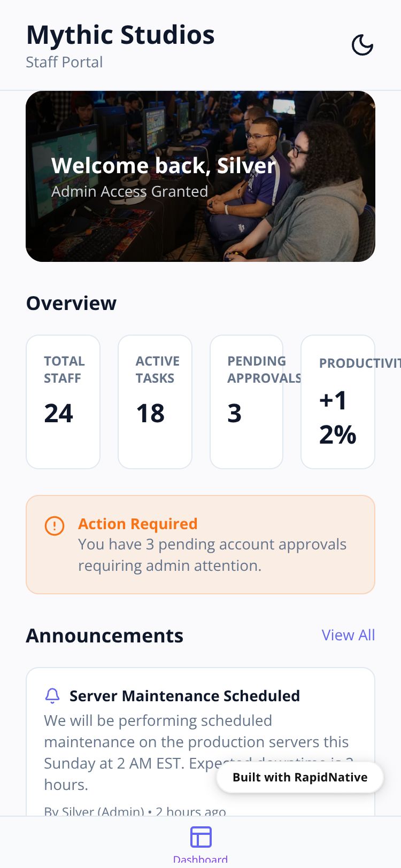
Task: Click the Announcements section heading
Action: pyautogui.click(x=105, y=635)
